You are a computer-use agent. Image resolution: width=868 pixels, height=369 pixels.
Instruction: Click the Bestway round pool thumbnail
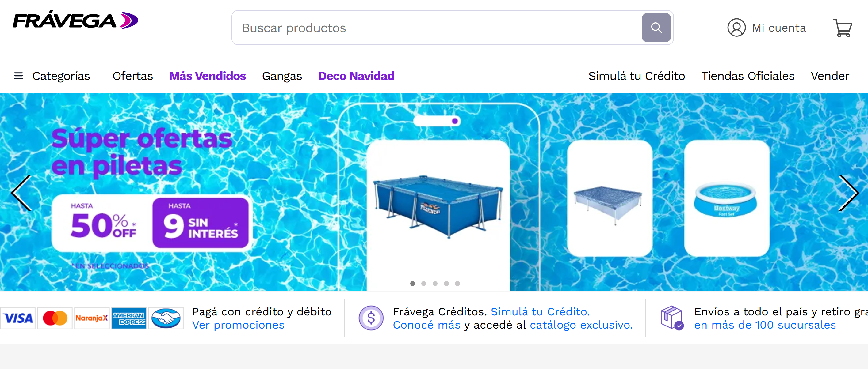726,198
